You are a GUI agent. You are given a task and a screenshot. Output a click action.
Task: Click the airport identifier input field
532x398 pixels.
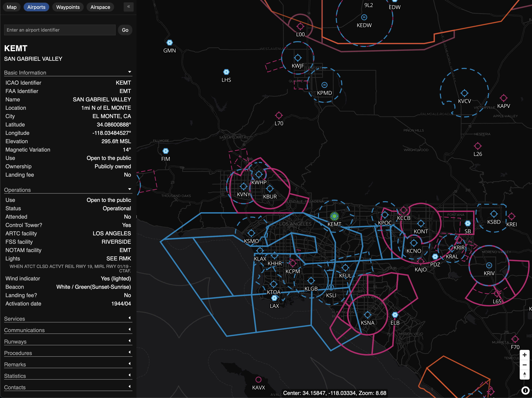[60, 30]
